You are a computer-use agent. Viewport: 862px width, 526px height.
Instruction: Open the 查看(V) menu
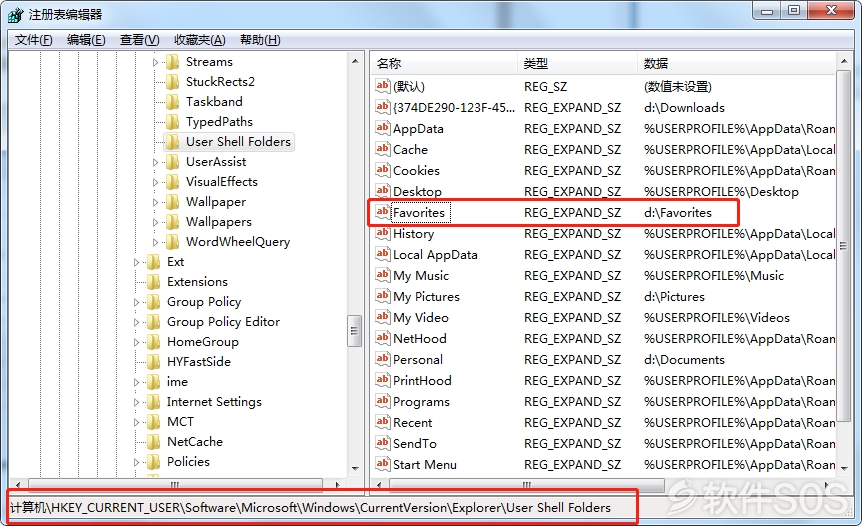point(140,40)
